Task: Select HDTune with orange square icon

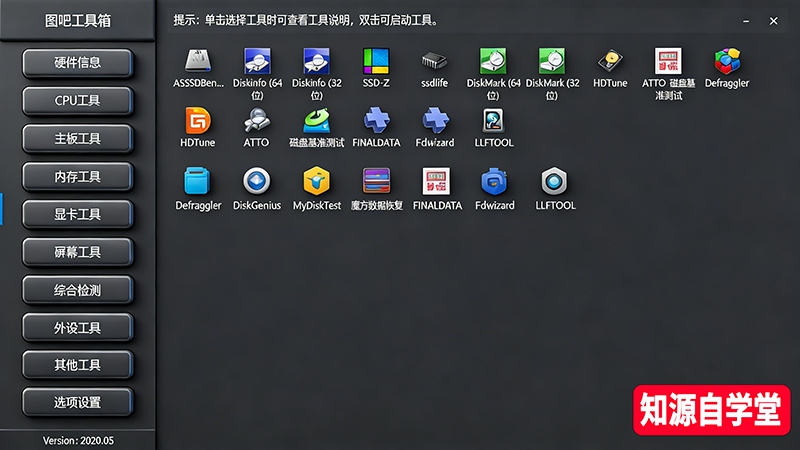Action: [197, 121]
